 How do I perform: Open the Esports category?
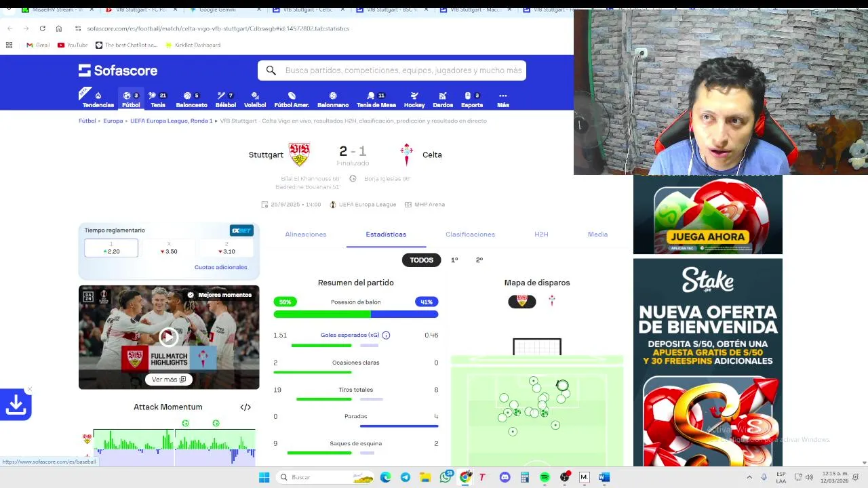(x=472, y=100)
